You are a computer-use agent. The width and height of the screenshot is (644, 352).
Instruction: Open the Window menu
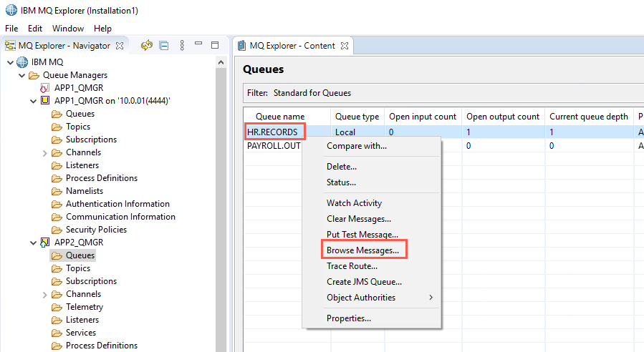(x=68, y=29)
